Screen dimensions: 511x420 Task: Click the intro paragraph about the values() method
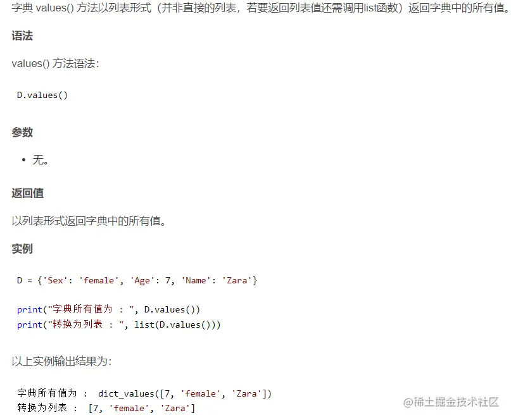pyautogui.click(x=253, y=9)
